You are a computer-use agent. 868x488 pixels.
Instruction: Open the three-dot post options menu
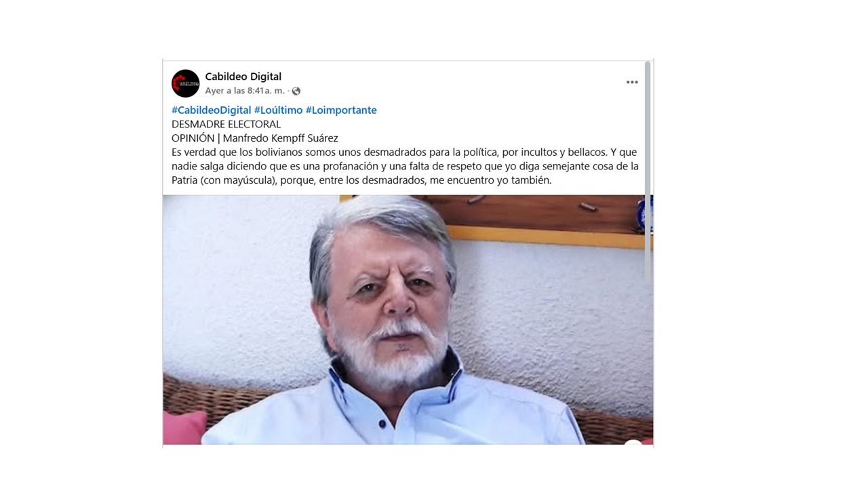[x=632, y=82]
